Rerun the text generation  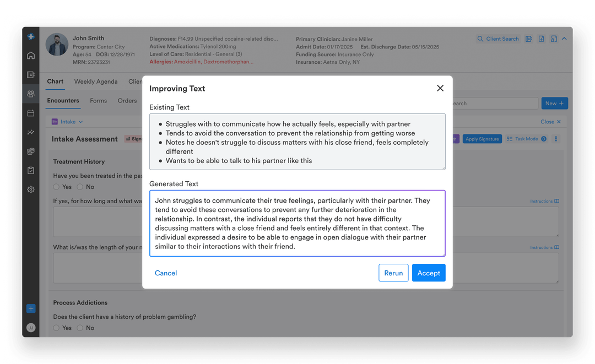click(x=393, y=273)
